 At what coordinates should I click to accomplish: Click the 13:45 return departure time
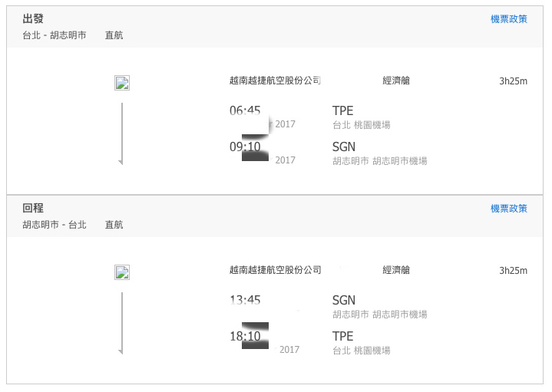pyautogui.click(x=245, y=300)
